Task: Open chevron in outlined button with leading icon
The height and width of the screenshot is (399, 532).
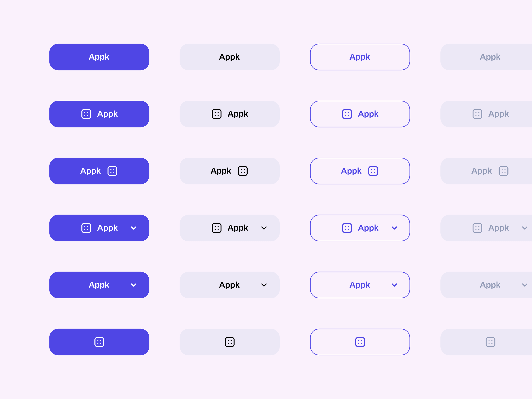Action: (394, 228)
